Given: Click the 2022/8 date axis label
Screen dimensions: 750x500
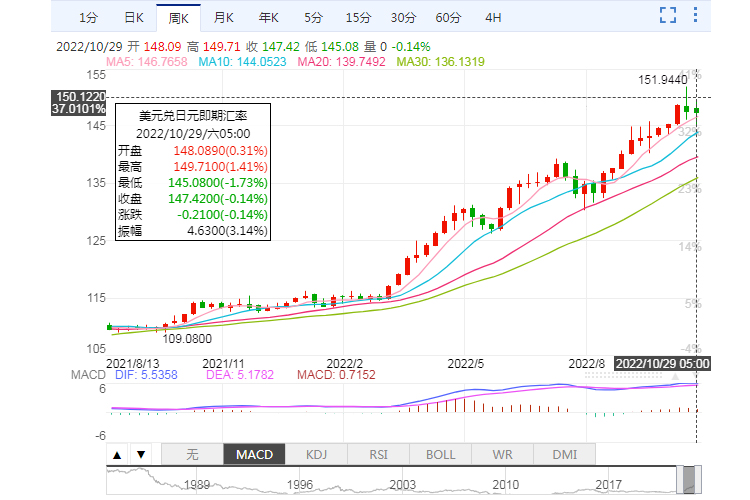Looking at the screenshot, I should click(x=586, y=364).
